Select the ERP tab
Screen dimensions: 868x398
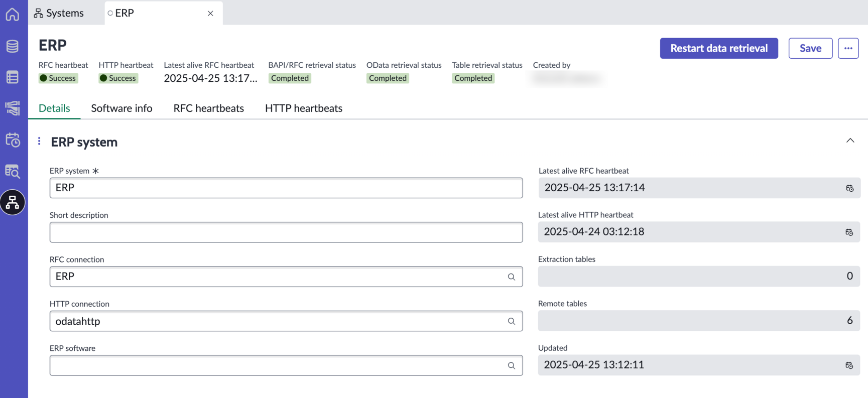(164, 13)
